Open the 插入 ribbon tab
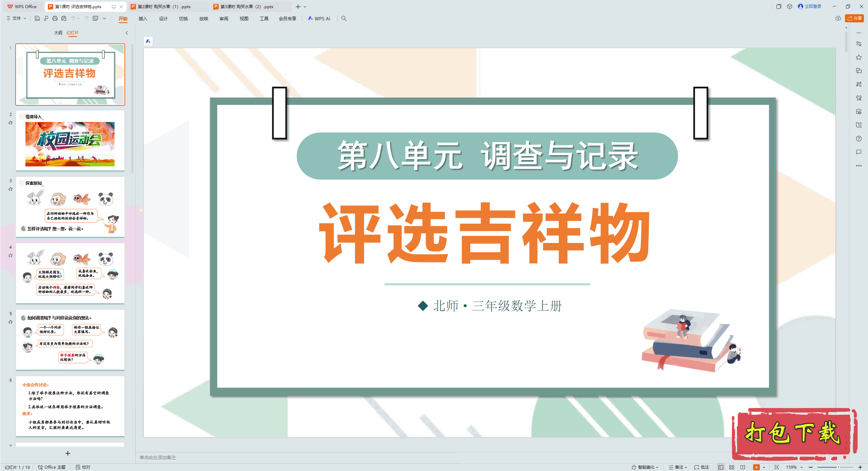Viewport: 868px width, 471px height. point(143,19)
